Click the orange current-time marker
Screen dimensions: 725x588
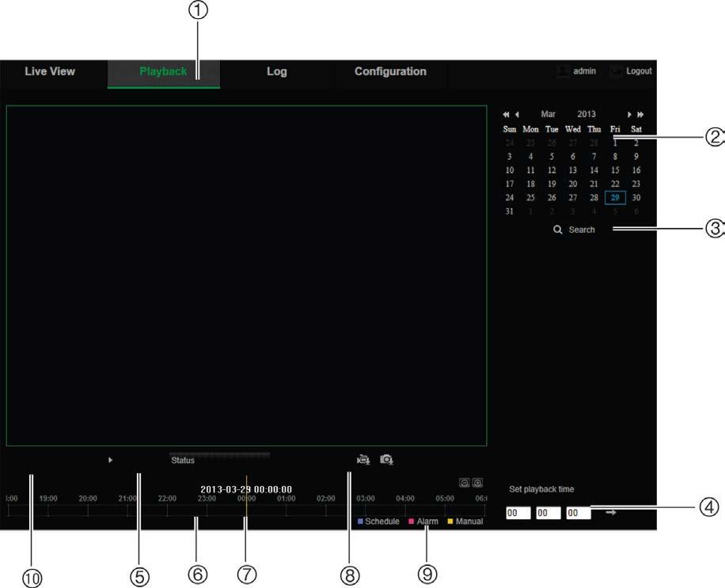tap(246, 497)
